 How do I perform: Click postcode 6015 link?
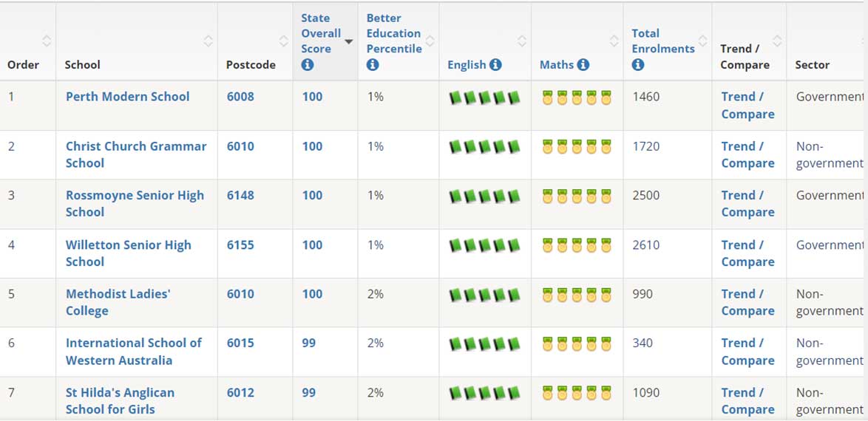point(240,343)
